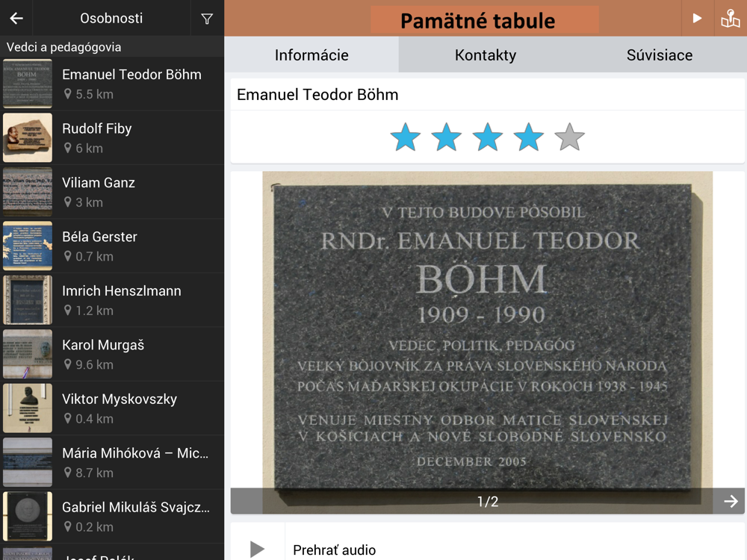
Task: Tap the Osobnosti header title
Action: pos(111,18)
